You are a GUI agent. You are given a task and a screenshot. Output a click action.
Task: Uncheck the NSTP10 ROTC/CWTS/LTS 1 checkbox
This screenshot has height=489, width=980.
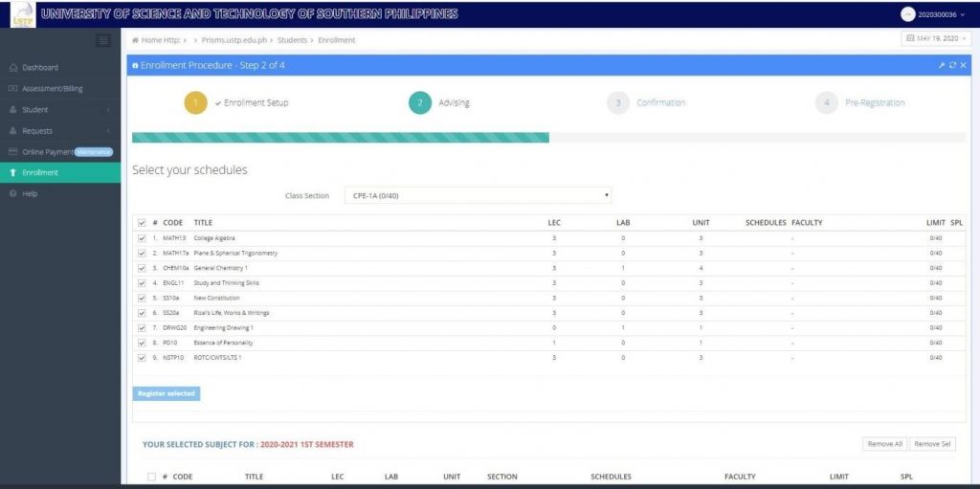click(142, 357)
